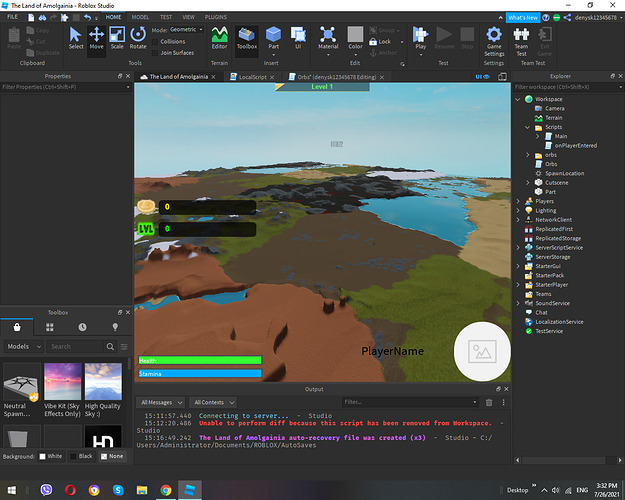Click the Vibe Kit sky thumbnail
Screen dimensions: 625x500
tap(62, 381)
